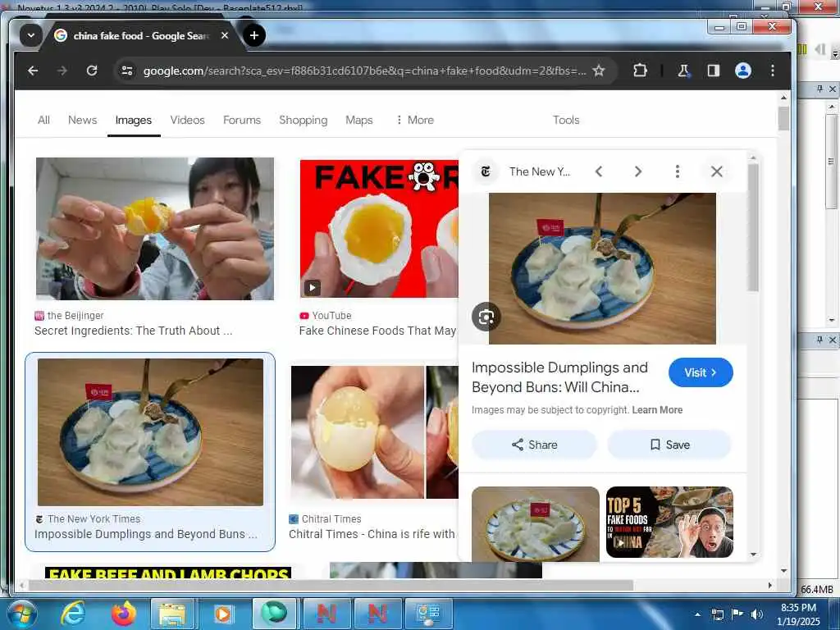The width and height of the screenshot is (840, 630).
Task: Click 'Secret Ingredients: The Truth About ...' title
Action: tap(134, 331)
